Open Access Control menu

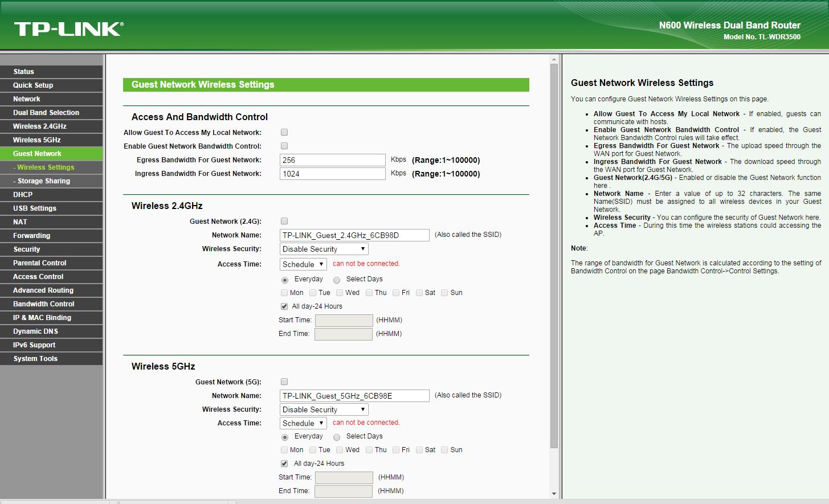pos(51,277)
